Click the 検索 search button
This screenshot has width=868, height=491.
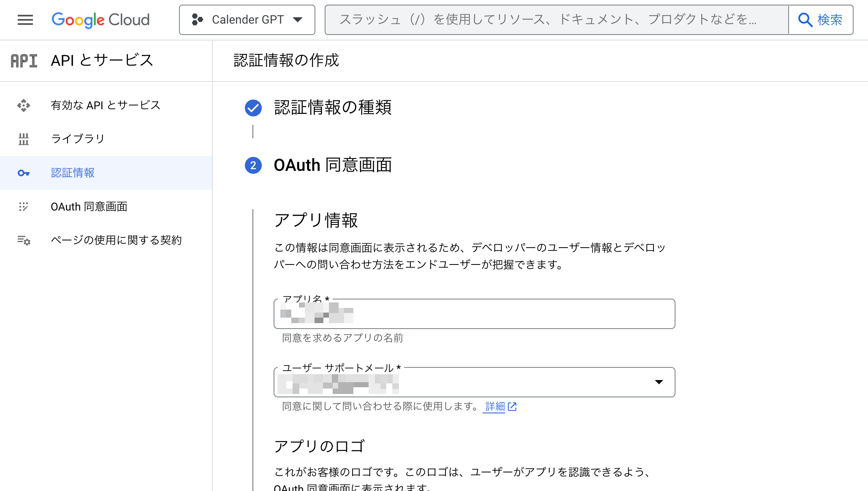tap(821, 20)
